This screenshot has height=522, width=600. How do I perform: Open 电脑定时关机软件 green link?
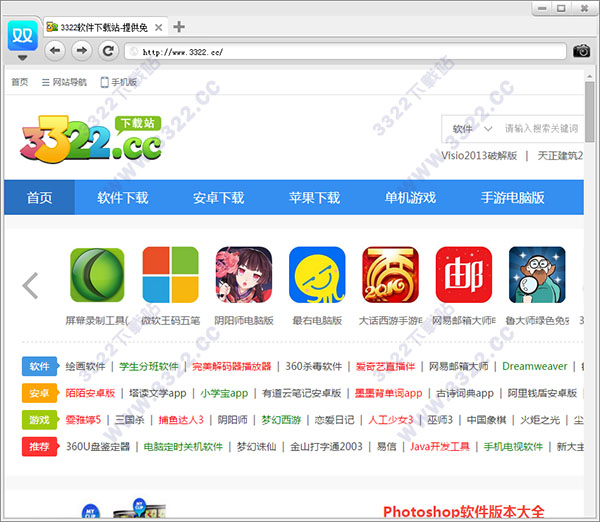pyautogui.click(x=183, y=447)
